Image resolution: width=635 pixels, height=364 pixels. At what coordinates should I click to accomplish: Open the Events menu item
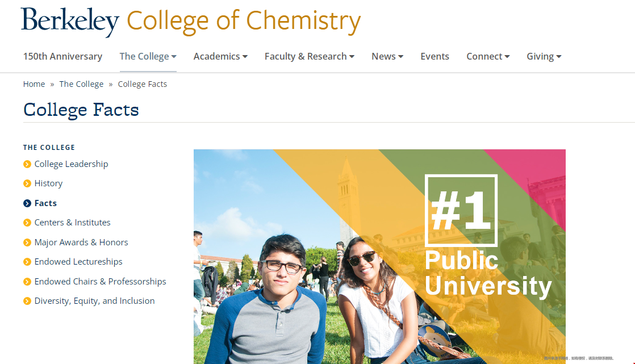[435, 56]
